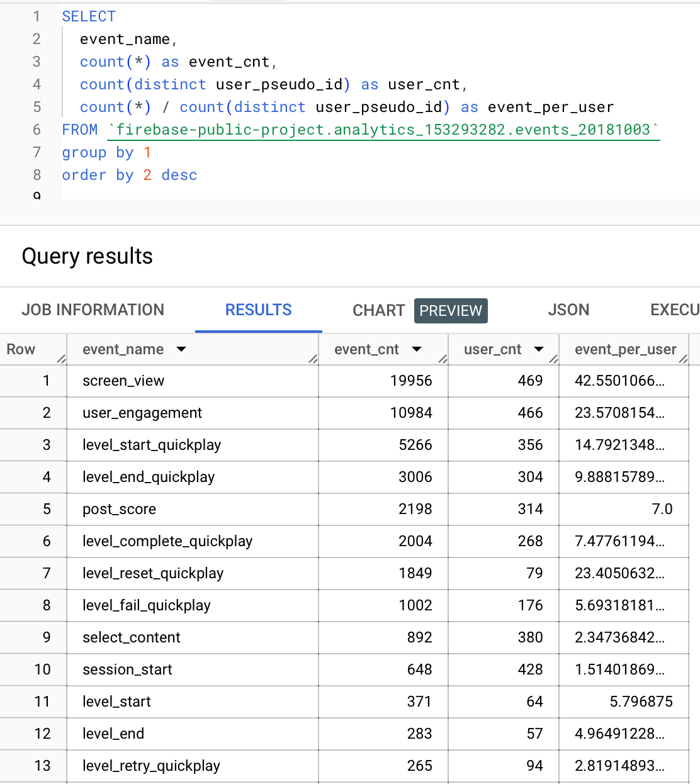Viewport: 700px width, 784px height.
Task: Open the event_cnt column dropdown arrow
Action: point(417,349)
